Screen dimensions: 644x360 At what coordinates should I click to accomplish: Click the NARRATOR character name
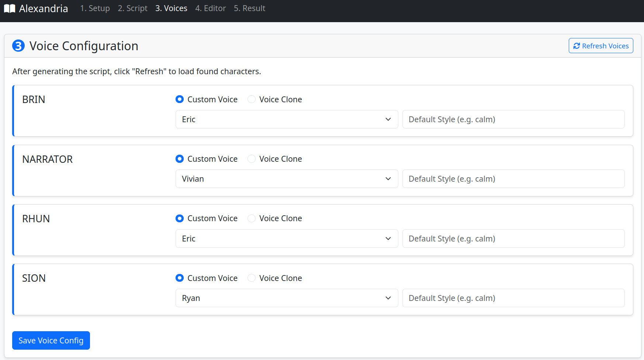(x=47, y=159)
